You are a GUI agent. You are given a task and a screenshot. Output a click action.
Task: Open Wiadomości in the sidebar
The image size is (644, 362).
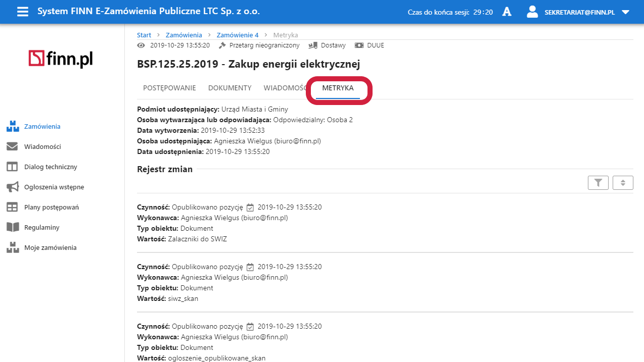pyautogui.click(x=42, y=147)
